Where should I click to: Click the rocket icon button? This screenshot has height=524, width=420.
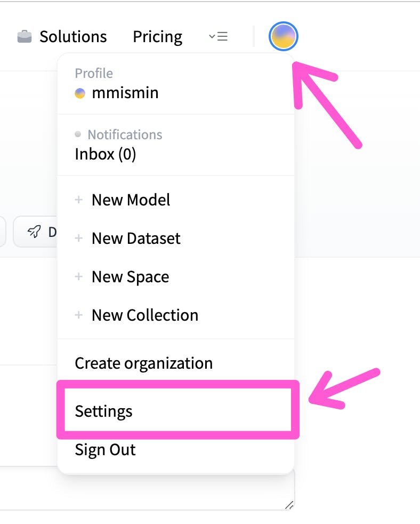click(x=35, y=232)
